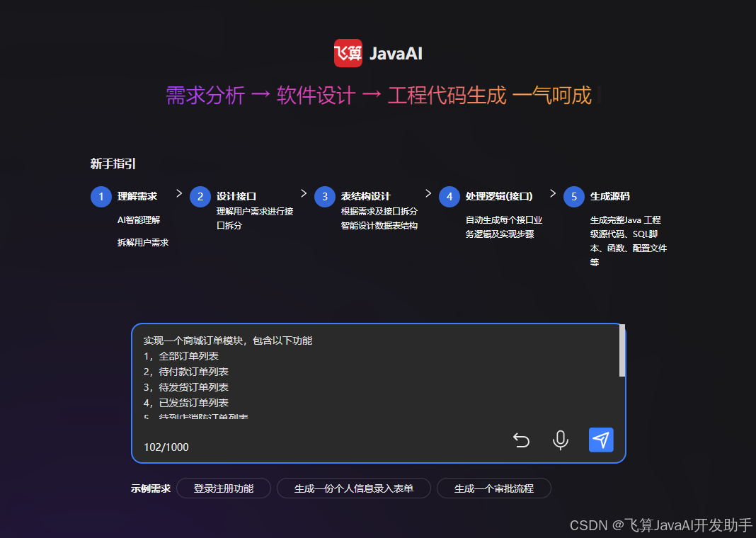The image size is (756, 538).
Task: Click the line 3，待发货订单列表
Action: pos(185,387)
